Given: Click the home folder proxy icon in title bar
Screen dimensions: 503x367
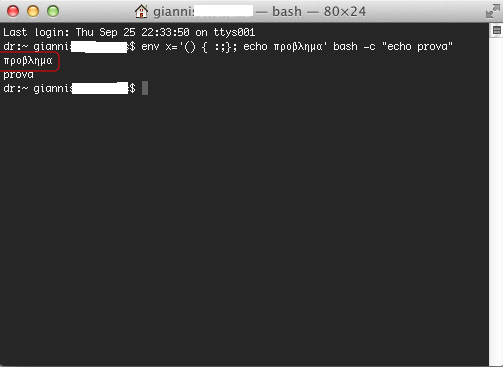Looking at the screenshot, I should [x=141, y=11].
